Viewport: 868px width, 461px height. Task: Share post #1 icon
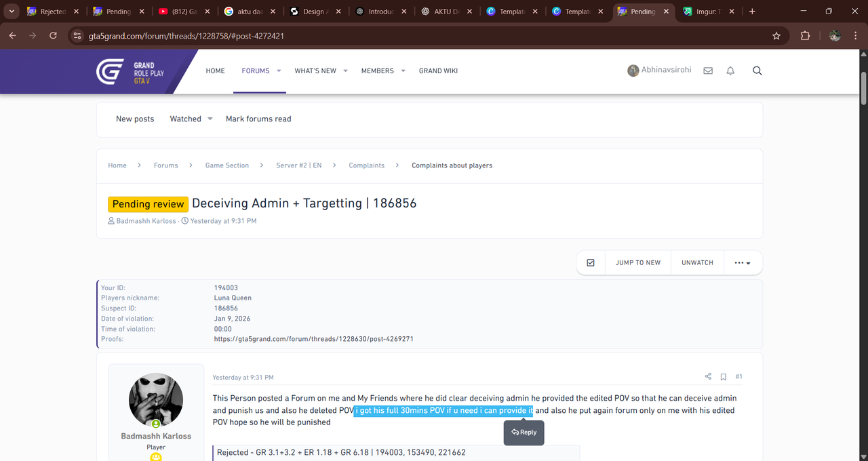pyautogui.click(x=708, y=377)
